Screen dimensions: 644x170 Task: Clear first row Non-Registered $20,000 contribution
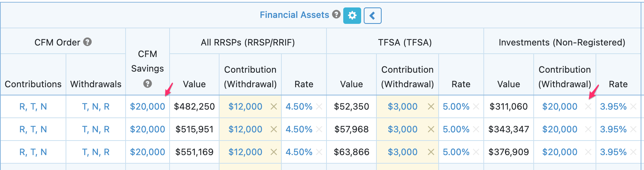click(x=588, y=107)
